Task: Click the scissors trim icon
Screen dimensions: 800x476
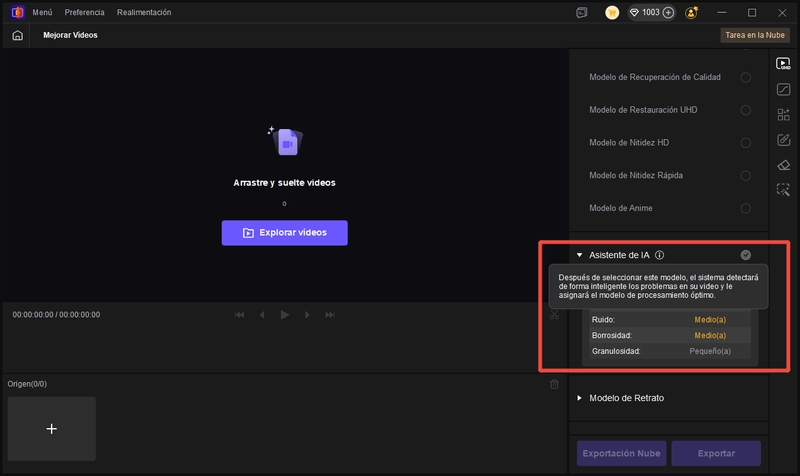Action: (554, 316)
